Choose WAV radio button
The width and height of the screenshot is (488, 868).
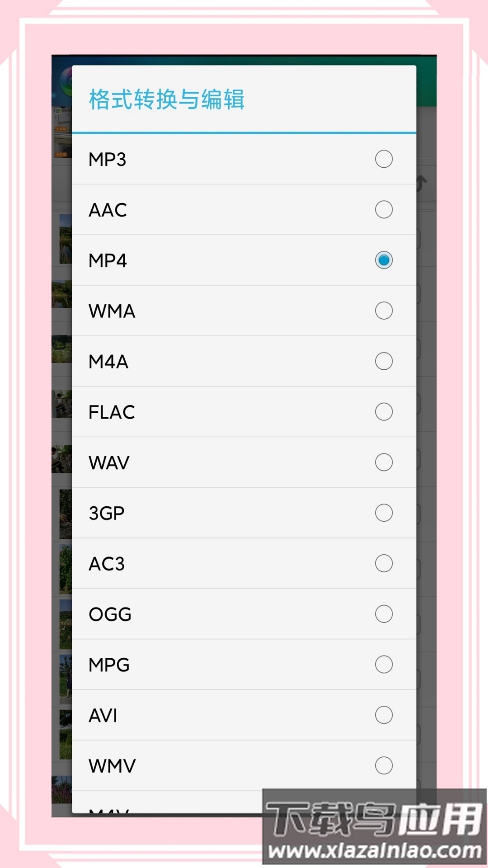384,462
